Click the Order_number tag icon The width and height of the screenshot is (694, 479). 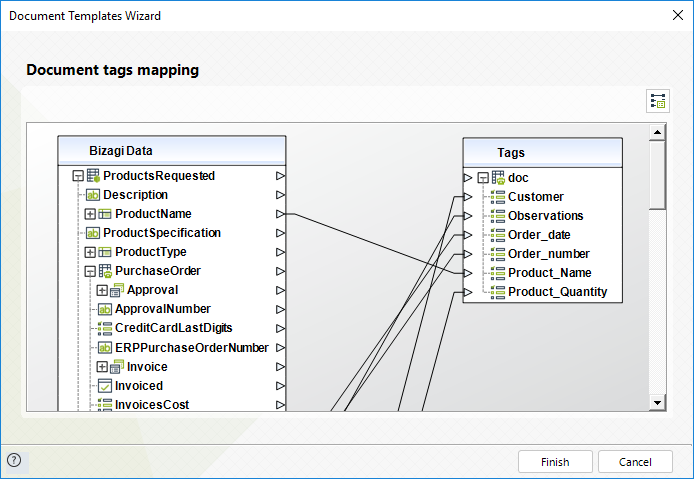497,254
